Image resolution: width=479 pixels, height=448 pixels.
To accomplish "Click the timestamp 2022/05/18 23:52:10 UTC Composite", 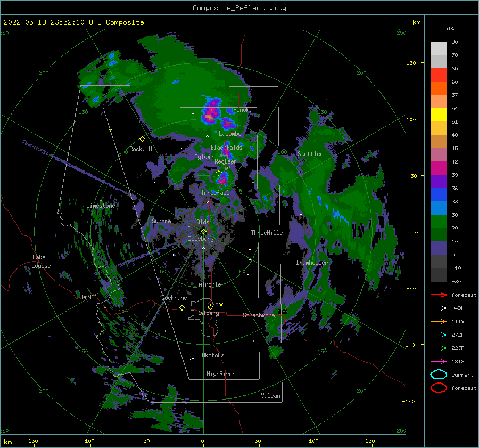I will point(73,22).
